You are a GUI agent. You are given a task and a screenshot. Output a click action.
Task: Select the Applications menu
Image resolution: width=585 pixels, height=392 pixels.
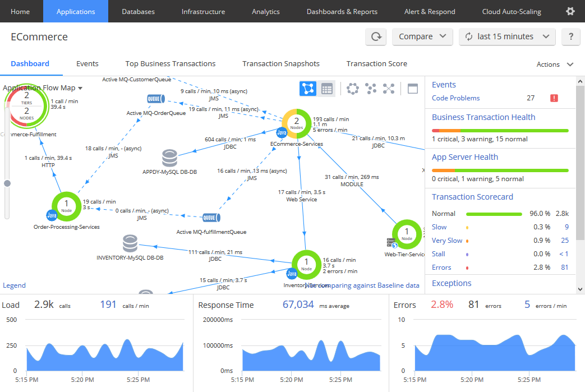[x=76, y=11]
